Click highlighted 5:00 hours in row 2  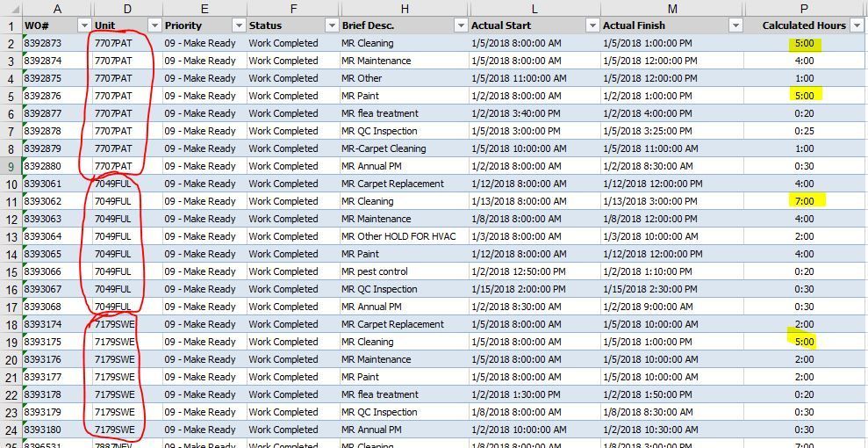tap(804, 43)
